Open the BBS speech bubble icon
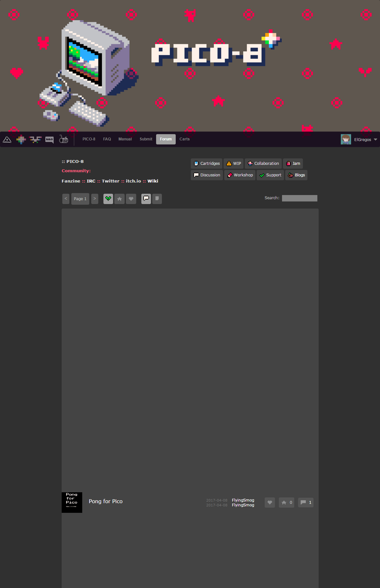 pos(49,139)
